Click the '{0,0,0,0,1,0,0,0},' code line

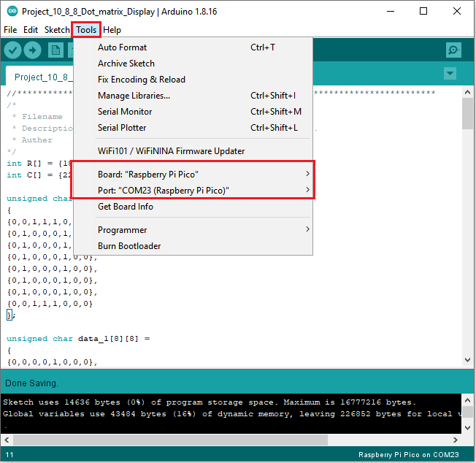tap(53, 362)
